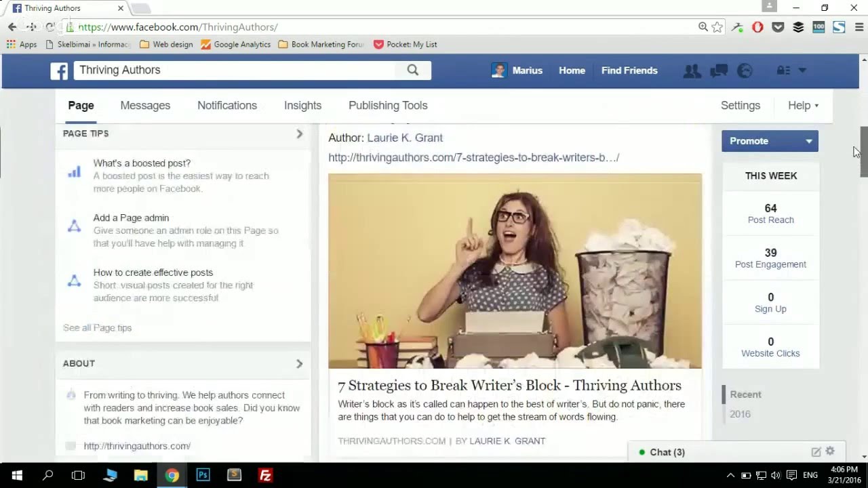This screenshot has width=868, height=488.
Task: View the Website Clicks stat
Action: 770,346
